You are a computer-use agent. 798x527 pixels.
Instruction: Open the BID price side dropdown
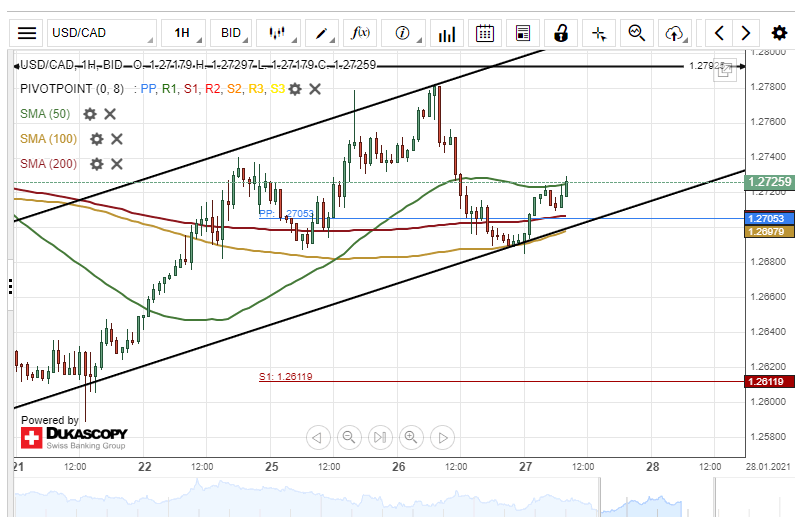(x=231, y=33)
